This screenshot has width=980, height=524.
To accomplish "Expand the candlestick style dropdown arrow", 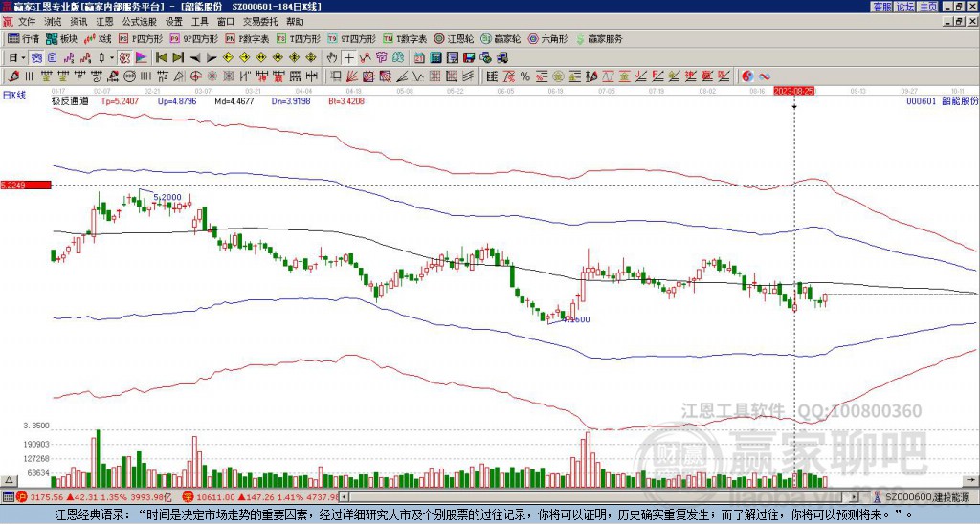I will pyautogui.click(x=112, y=57).
